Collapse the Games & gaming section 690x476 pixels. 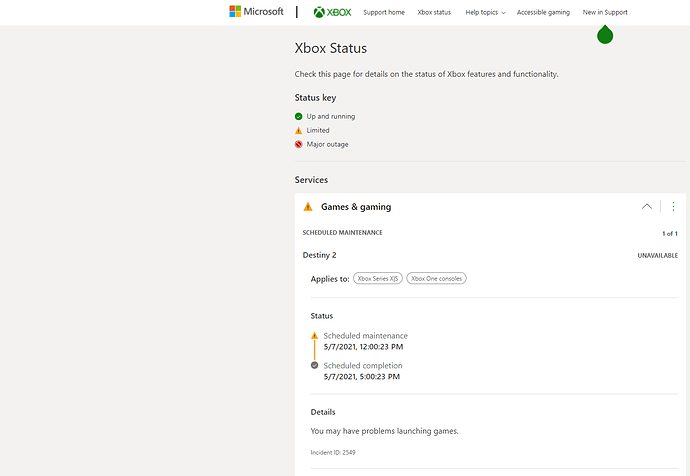pyautogui.click(x=647, y=207)
